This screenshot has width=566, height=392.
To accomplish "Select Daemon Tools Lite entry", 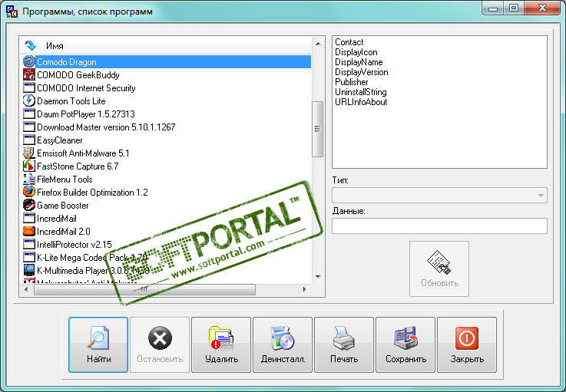I will (x=71, y=101).
